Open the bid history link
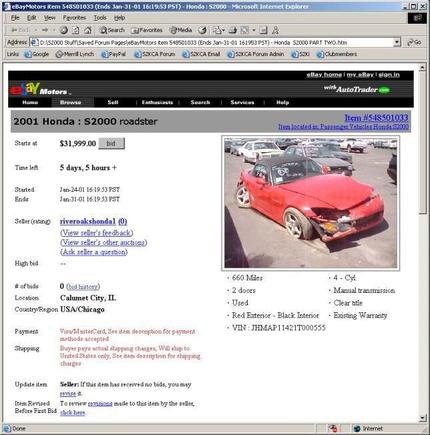430x435 pixels. 83,287
